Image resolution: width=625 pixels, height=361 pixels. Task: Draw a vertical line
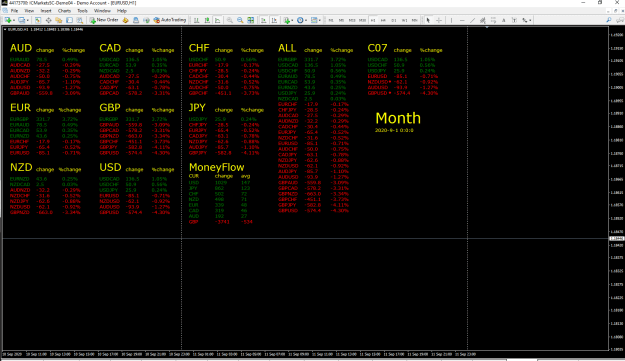451,20
